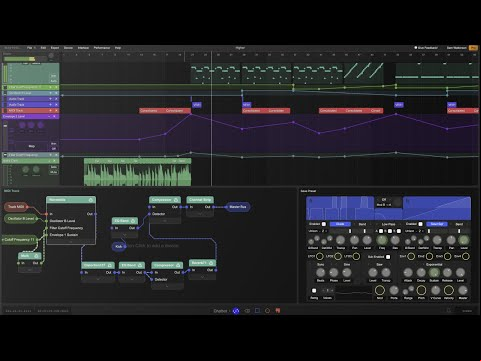This screenshot has height=361, width=481.
Task: Open the File menu
Action: click(x=30, y=48)
